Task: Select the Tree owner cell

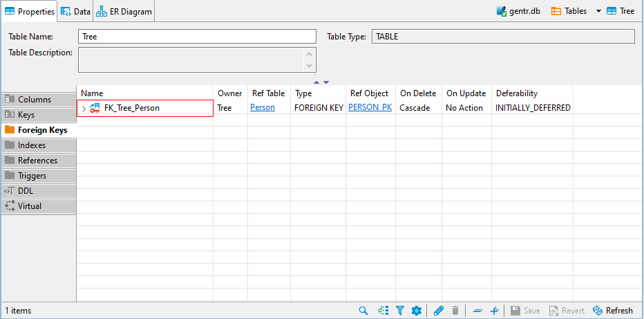Action: click(x=230, y=108)
